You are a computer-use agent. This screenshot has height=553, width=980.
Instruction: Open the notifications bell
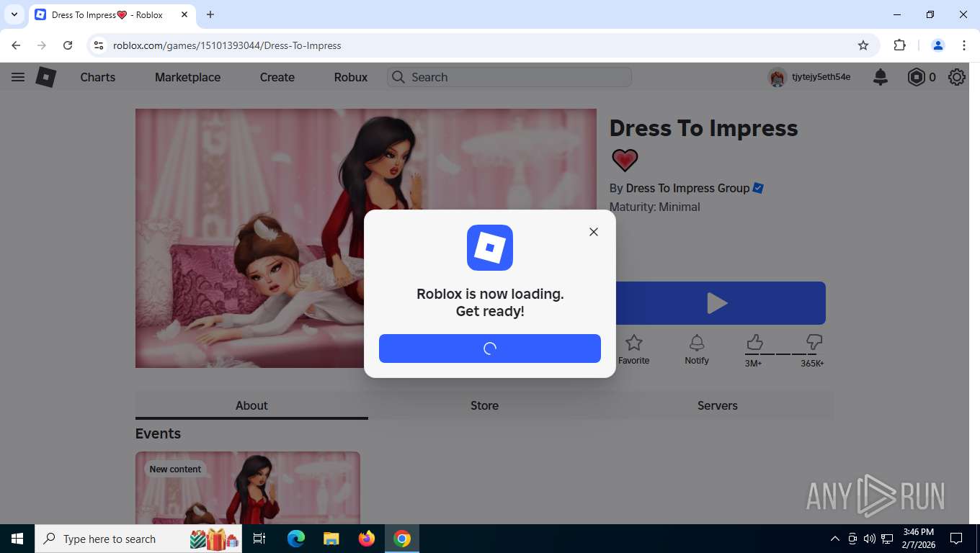click(881, 77)
